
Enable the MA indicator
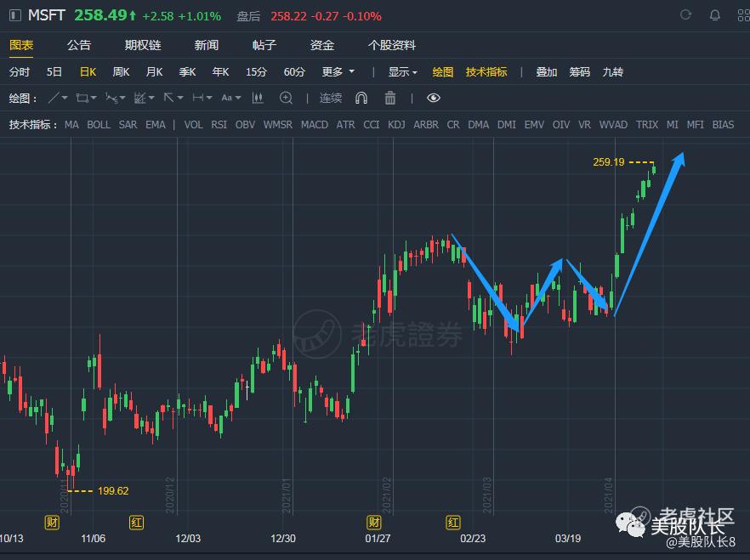[x=71, y=125]
